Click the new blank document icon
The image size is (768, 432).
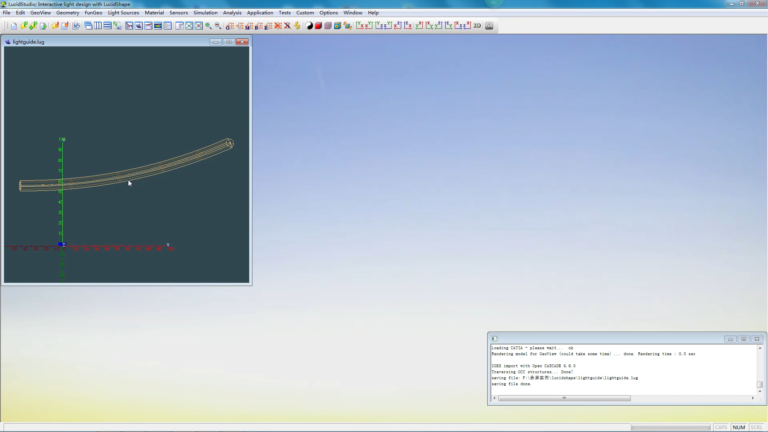(14, 25)
